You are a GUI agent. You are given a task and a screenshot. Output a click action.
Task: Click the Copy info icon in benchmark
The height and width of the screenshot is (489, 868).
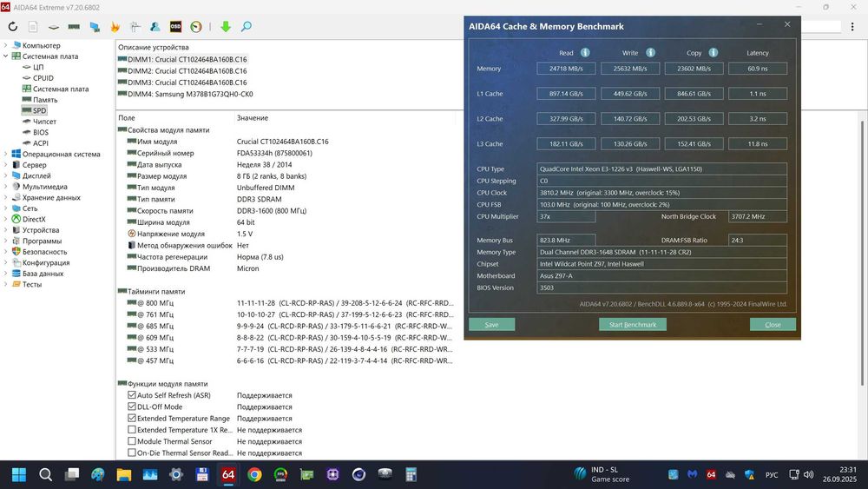pyautogui.click(x=713, y=53)
